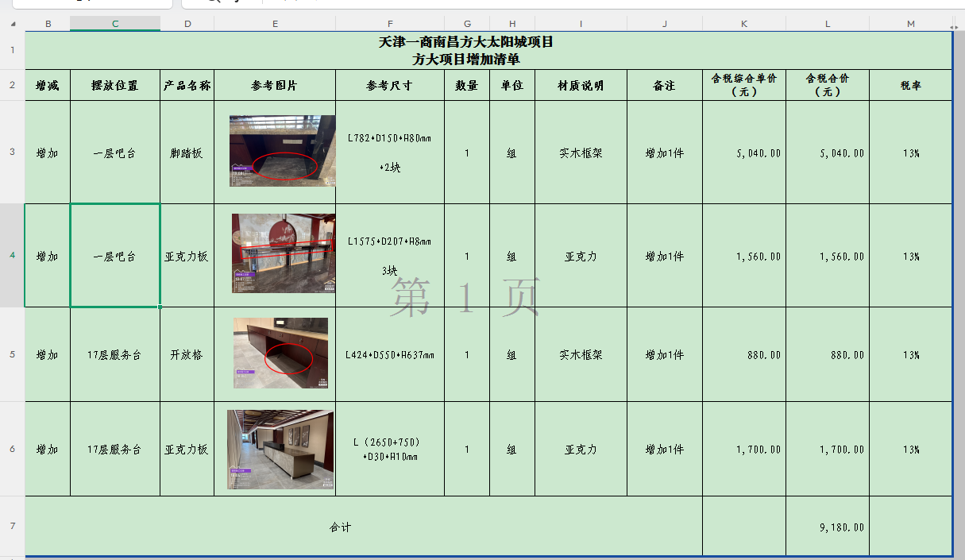Click the 一层吧台 cell in row 3
Viewport: 965px width, 560px height.
[115, 153]
